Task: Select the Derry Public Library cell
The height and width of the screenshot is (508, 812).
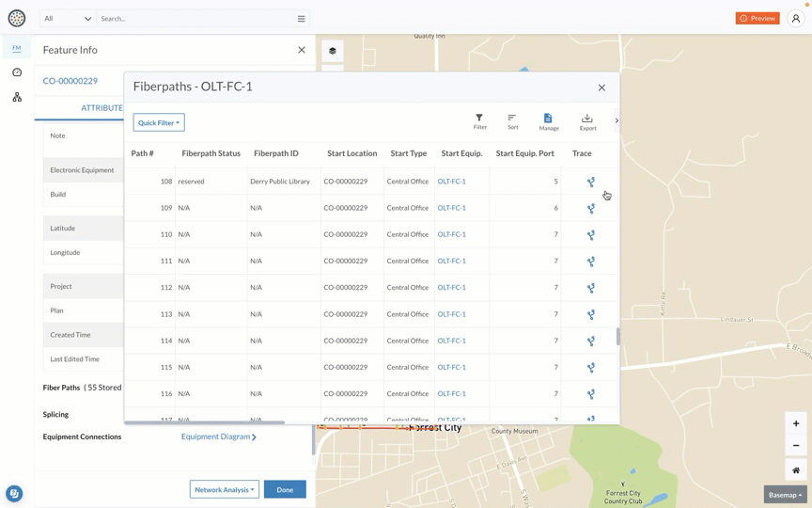Action: click(x=280, y=182)
